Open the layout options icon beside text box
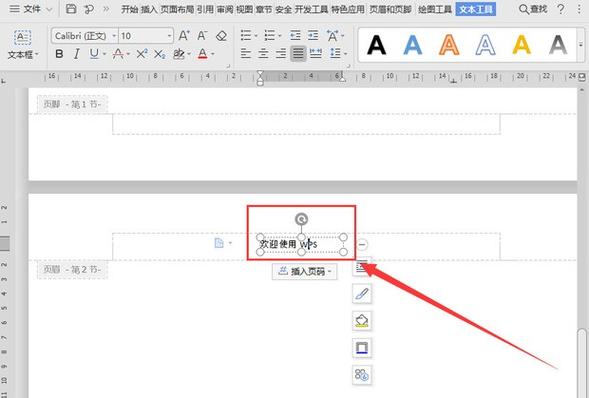Screen dimensions: 589x398 [362, 267]
